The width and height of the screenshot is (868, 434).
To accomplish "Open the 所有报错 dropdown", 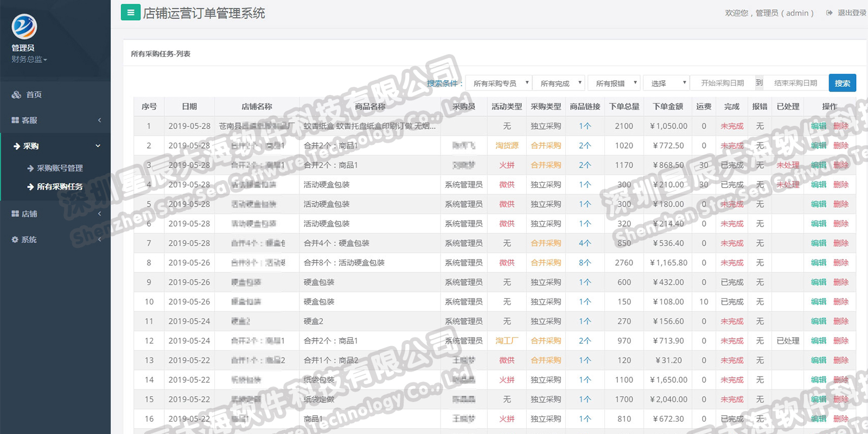I will 614,83.
